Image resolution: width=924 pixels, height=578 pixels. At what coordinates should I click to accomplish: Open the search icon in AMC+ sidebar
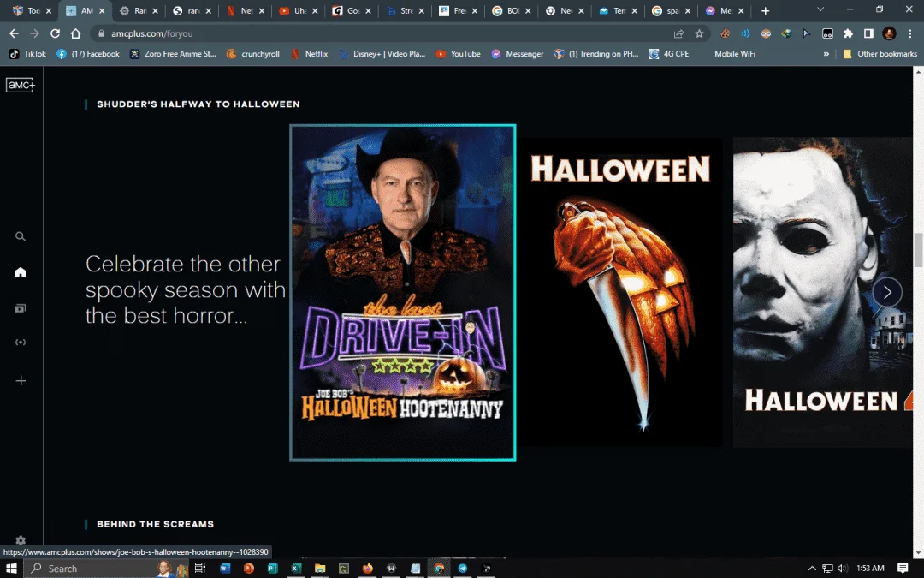pyautogui.click(x=20, y=236)
